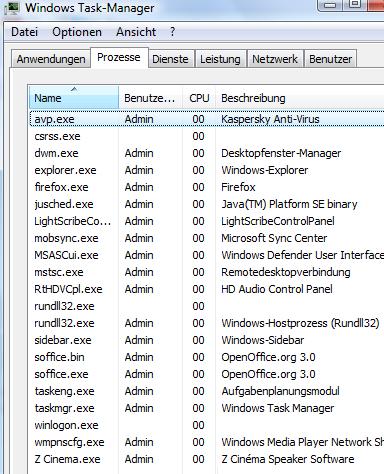Open the Datei menu
Viewport: 384px width, 474px height.
[x=24, y=32]
